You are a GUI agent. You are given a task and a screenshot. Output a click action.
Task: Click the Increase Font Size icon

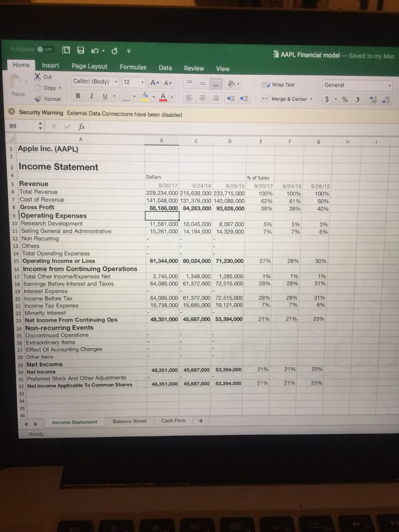click(155, 83)
